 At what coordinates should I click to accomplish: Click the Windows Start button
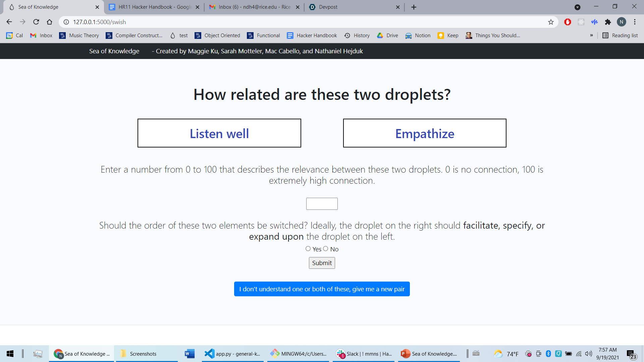[x=10, y=354]
